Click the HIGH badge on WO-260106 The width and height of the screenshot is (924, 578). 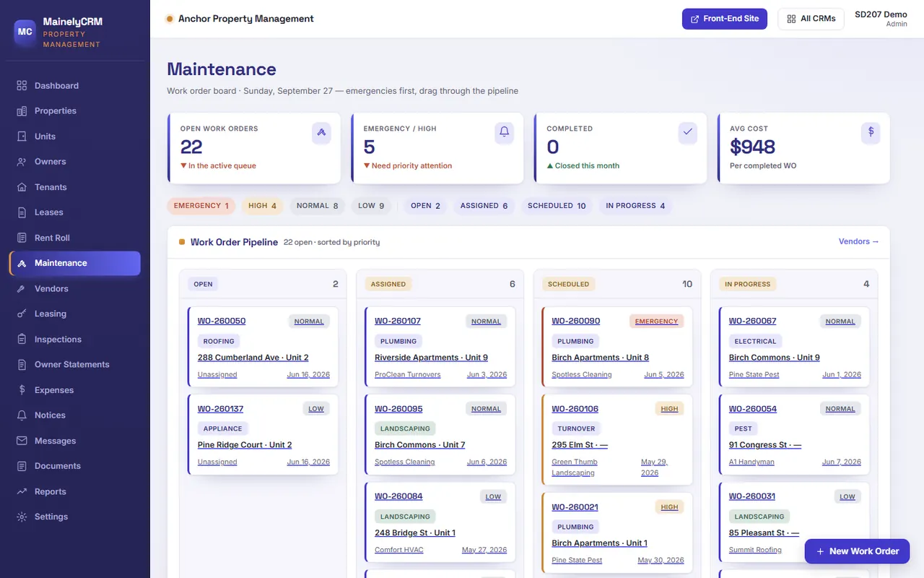[670, 409]
